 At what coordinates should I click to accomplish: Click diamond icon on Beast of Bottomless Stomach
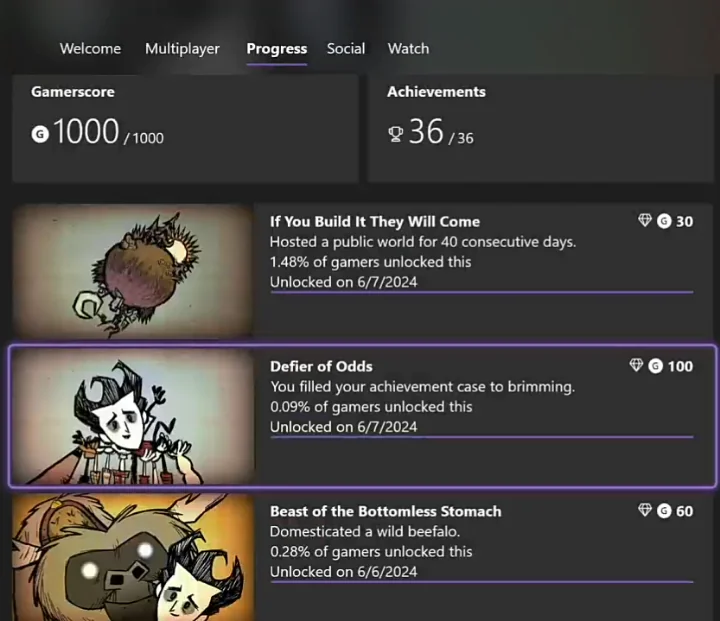click(645, 511)
